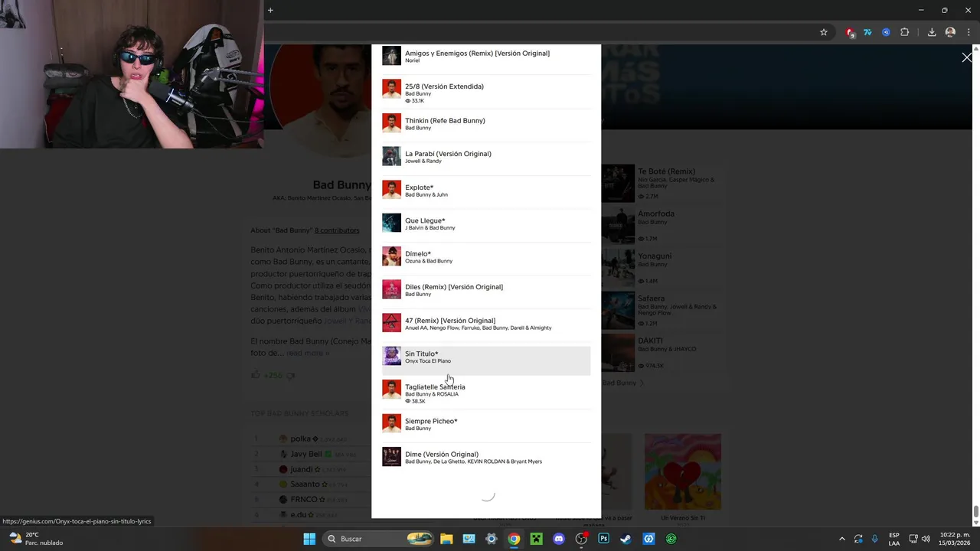Close the song list overlay with the X
The height and width of the screenshot is (551, 980).
pyautogui.click(x=967, y=57)
